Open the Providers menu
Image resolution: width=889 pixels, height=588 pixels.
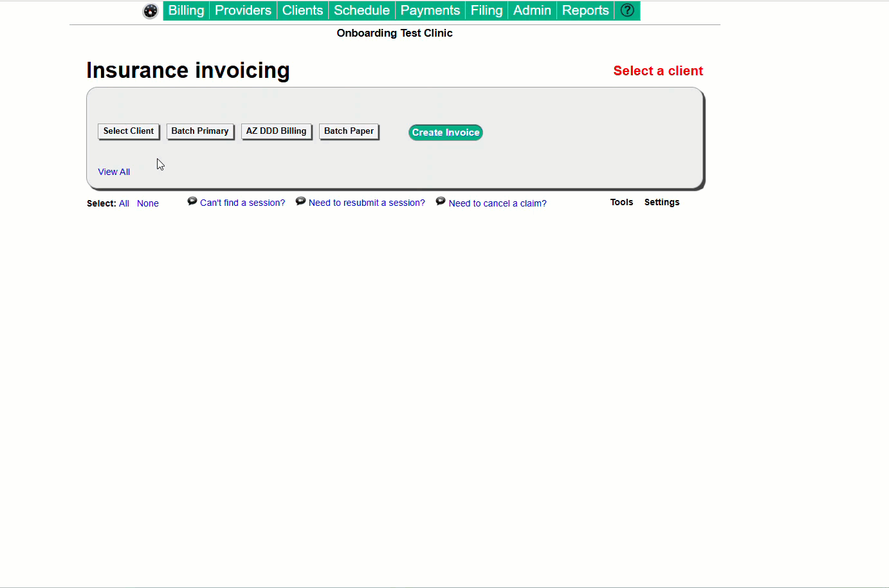tap(243, 10)
